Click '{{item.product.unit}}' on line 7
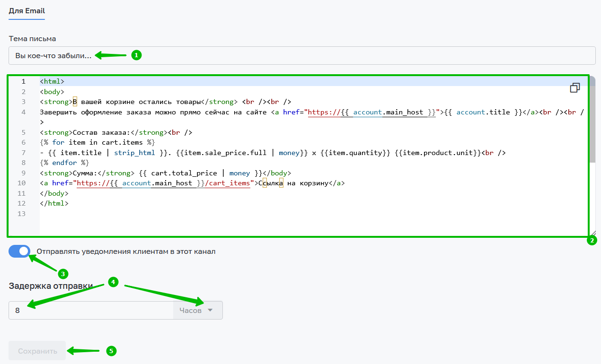 [437, 153]
